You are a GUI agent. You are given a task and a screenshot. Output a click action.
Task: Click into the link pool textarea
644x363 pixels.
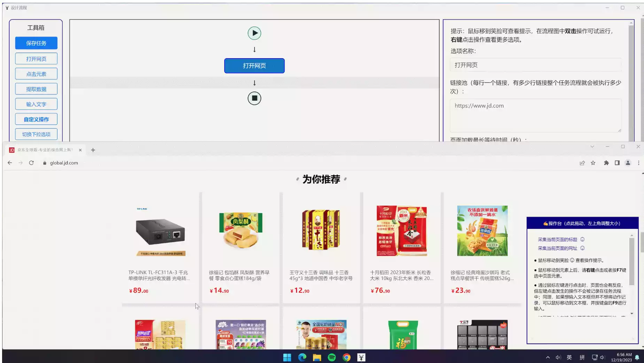pyautogui.click(x=536, y=115)
